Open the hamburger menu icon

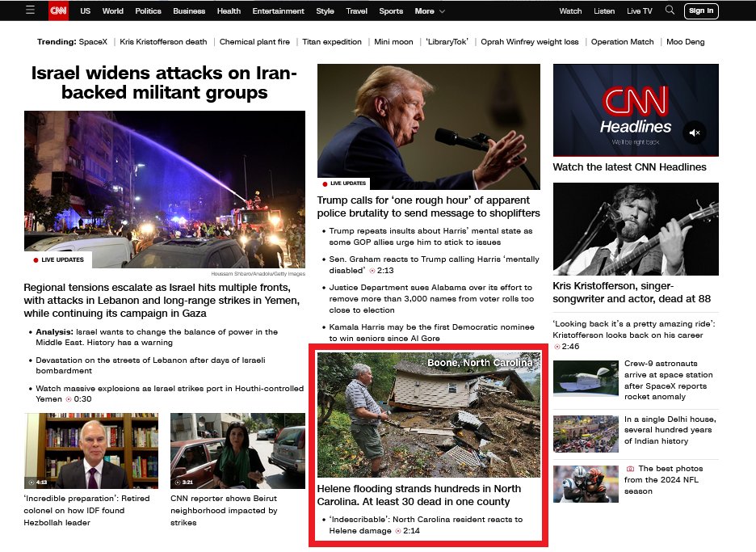30,11
